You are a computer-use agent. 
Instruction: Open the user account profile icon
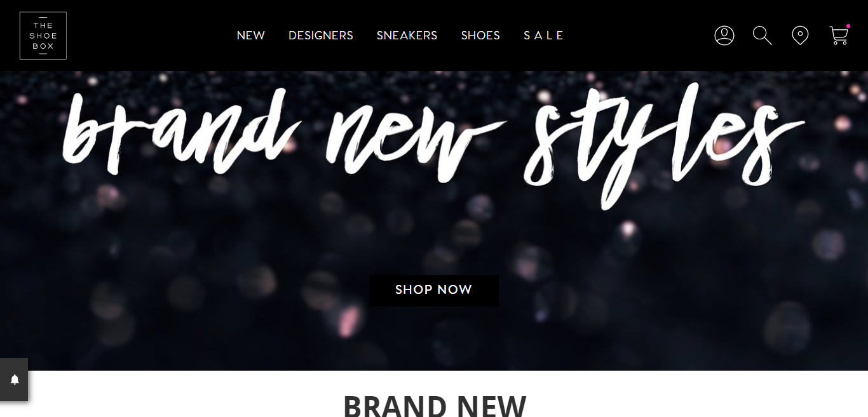pyautogui.click(x=724, y=36)
